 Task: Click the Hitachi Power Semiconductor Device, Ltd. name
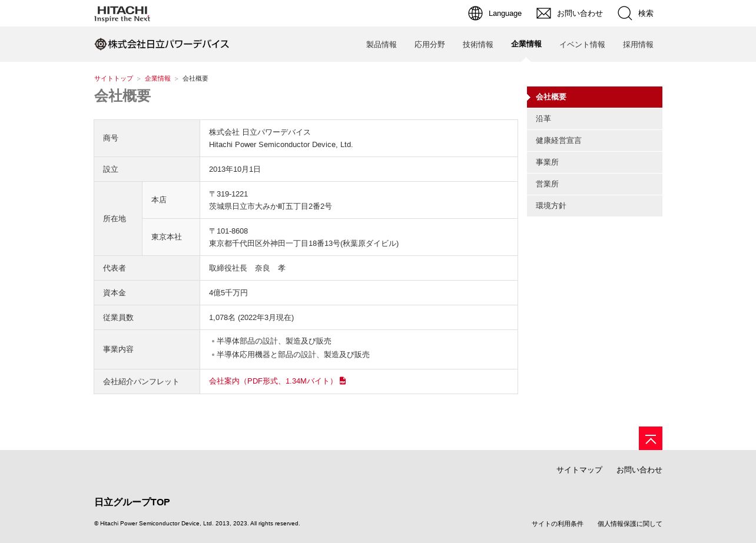(x=281, y=145)
